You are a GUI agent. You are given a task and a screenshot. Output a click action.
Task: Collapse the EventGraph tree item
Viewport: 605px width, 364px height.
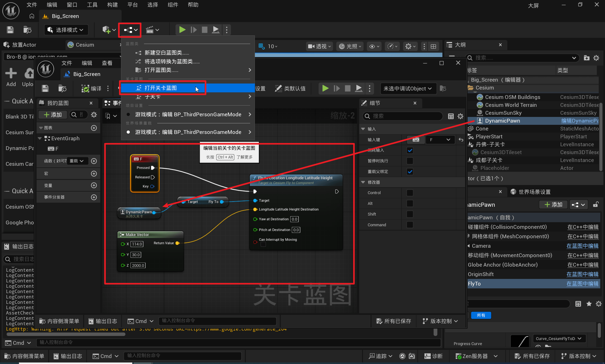pyautogui.click(x=40, y=138)
